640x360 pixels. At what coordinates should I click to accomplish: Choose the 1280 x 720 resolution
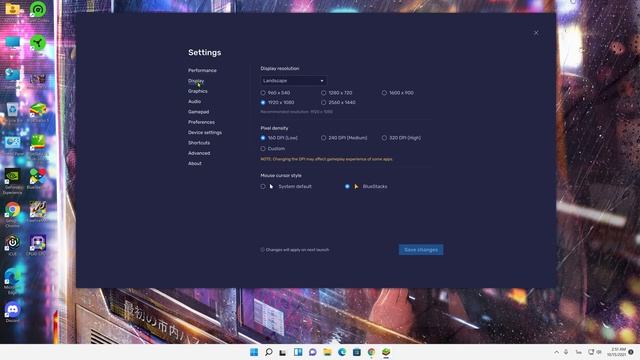point(336,93)
